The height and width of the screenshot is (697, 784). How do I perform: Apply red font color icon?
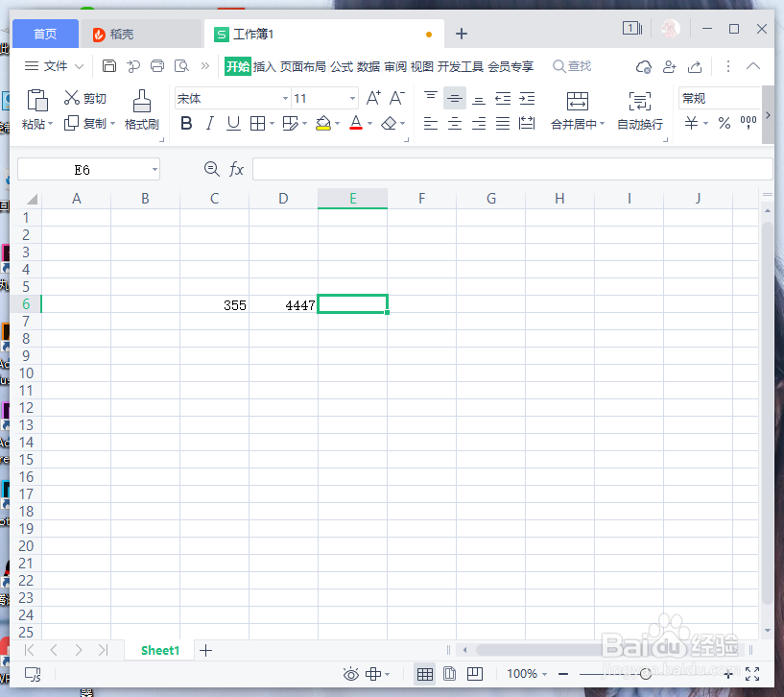[356, 123]
